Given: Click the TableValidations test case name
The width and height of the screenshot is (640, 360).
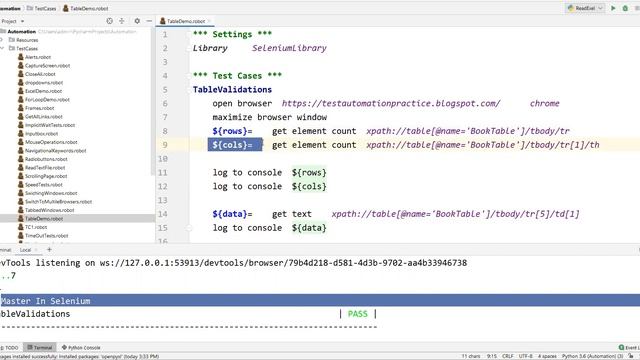Looking at the screenshot, I should point(232,89).
